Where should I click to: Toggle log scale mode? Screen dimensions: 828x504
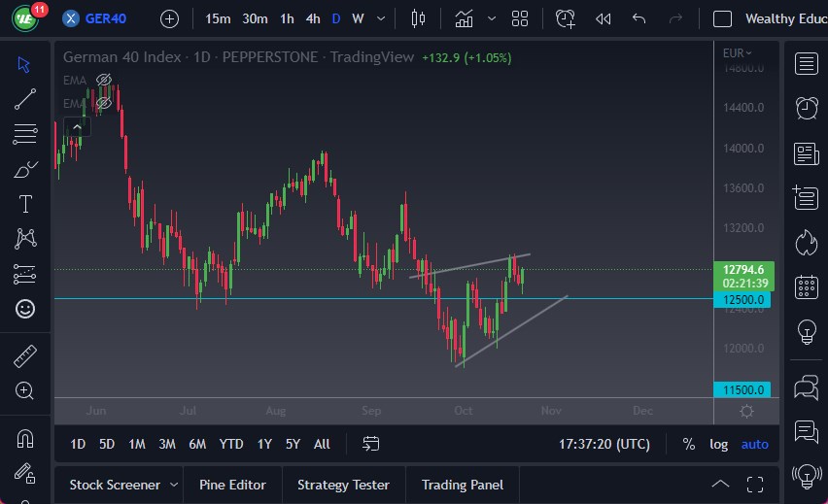[718, 445]
